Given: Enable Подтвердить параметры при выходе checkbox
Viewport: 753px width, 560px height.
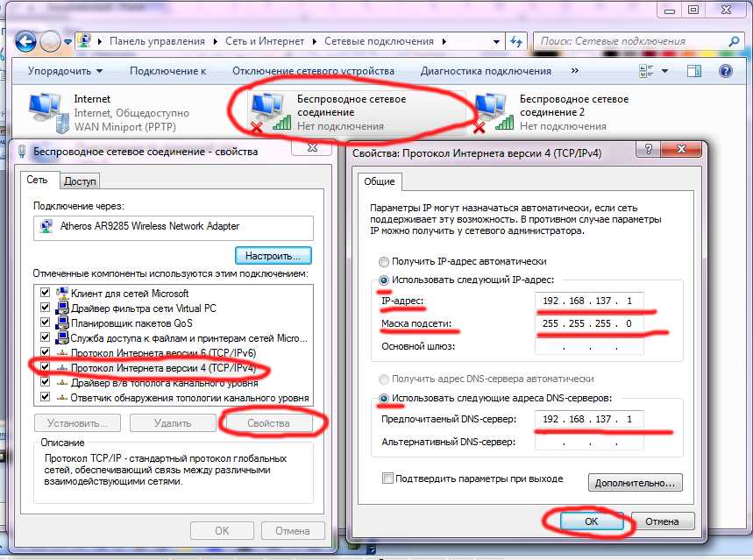Looking at the screenshot, I should pyautogui.click(x=387, y=478).
